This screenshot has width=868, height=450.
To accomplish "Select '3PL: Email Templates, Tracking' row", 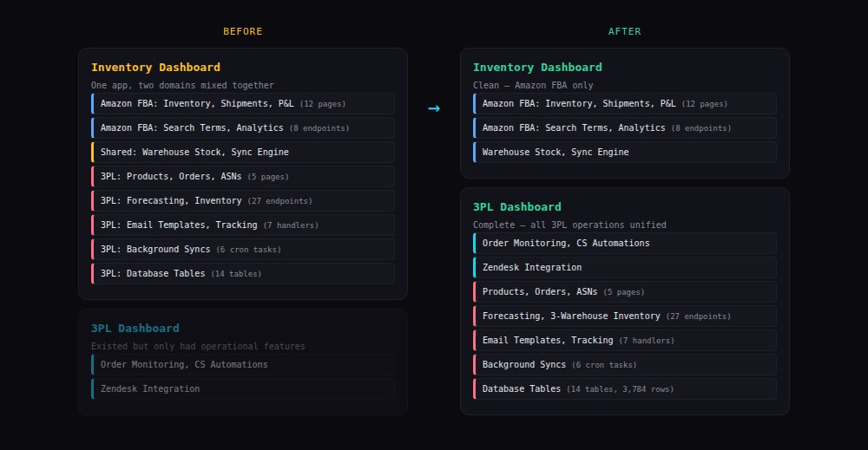I will 243,225.
